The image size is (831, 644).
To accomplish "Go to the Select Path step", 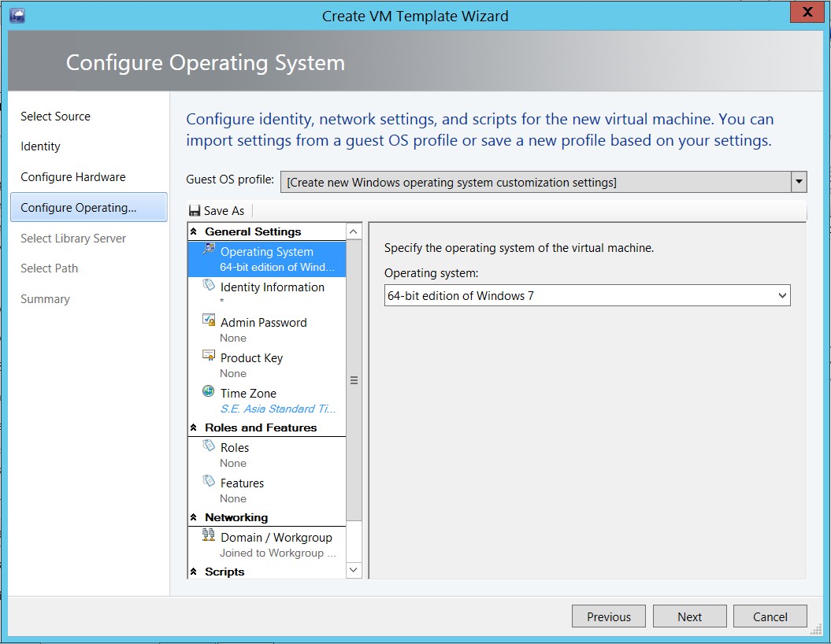I will point(50,268).
